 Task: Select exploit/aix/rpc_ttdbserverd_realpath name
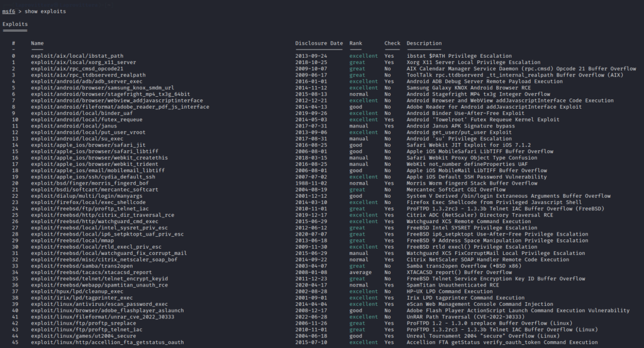point(88,75)
